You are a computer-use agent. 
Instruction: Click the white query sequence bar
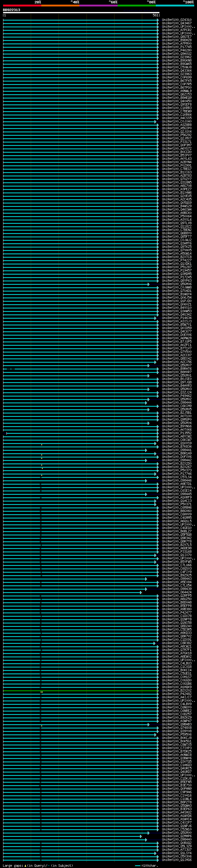click(x=81, y=13)
